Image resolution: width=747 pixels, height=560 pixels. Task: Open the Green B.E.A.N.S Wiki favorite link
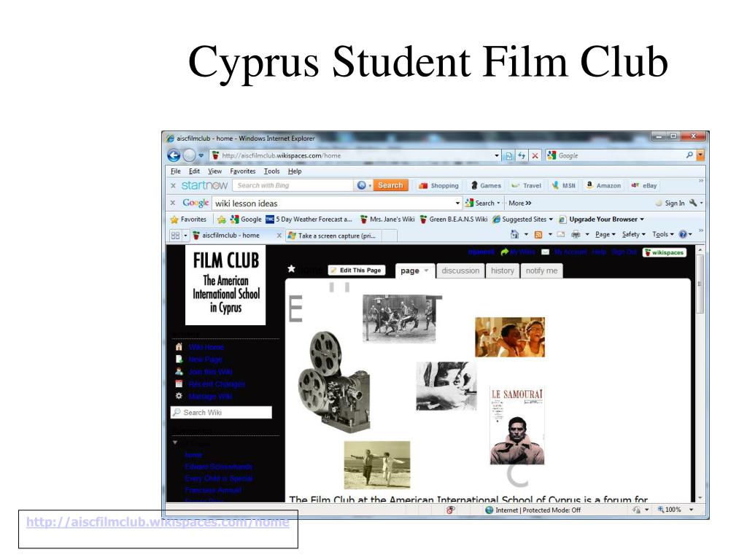(453, 219)
